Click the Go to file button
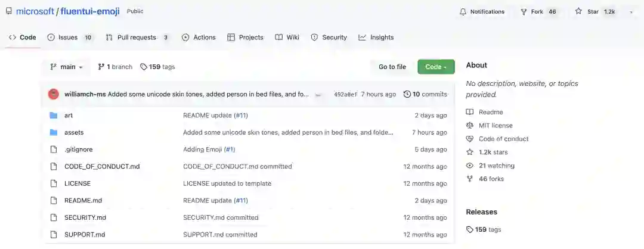The image size is (644, 249). [x=392, y=67]
